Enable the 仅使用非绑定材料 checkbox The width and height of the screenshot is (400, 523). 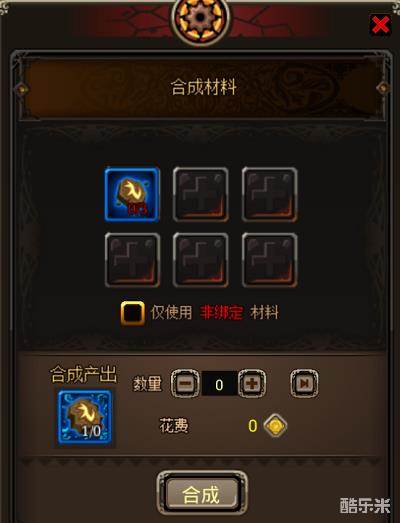pos(132,313)
